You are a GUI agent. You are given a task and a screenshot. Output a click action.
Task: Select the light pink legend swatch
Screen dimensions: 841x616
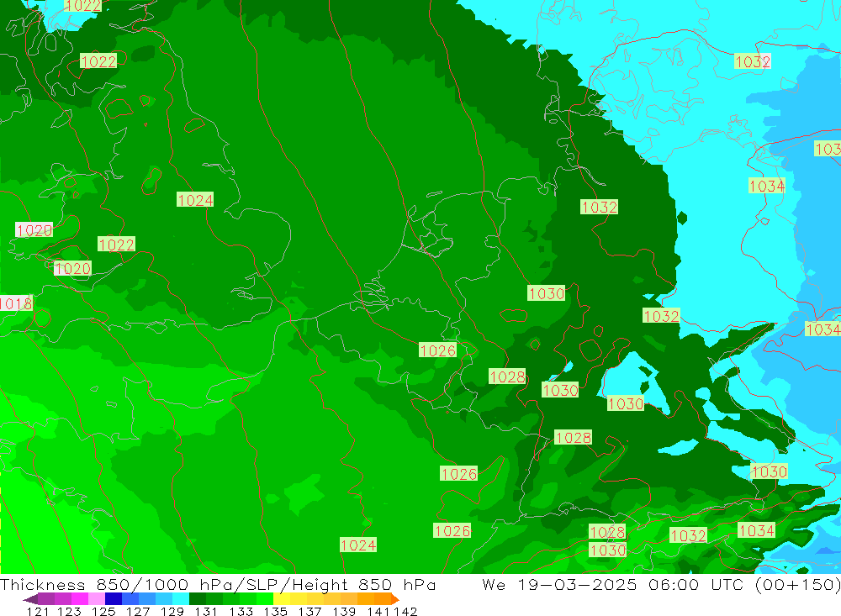click(x=97, y=599)
